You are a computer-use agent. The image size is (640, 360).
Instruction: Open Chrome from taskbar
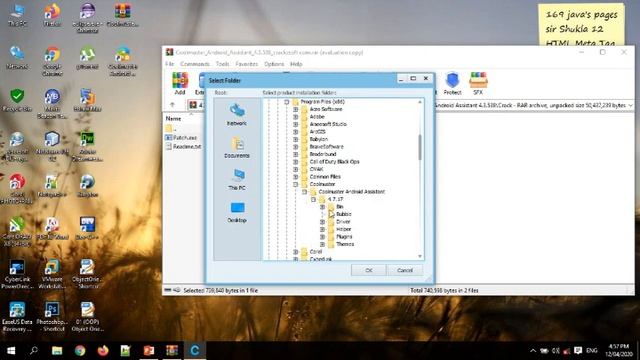coord(80,351)
